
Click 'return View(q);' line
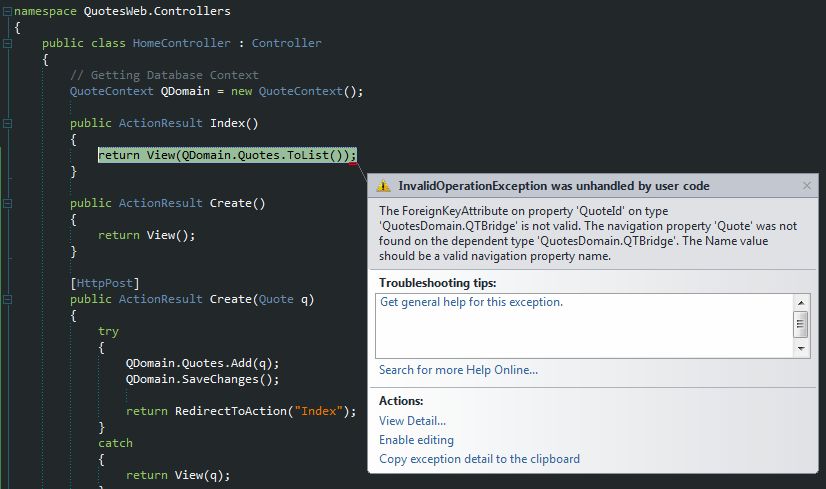178,475
